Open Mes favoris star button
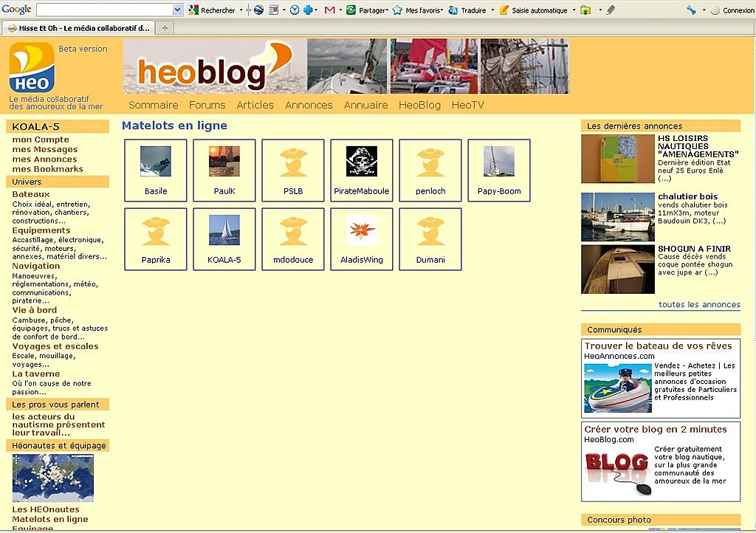 (x=417, y=10)
